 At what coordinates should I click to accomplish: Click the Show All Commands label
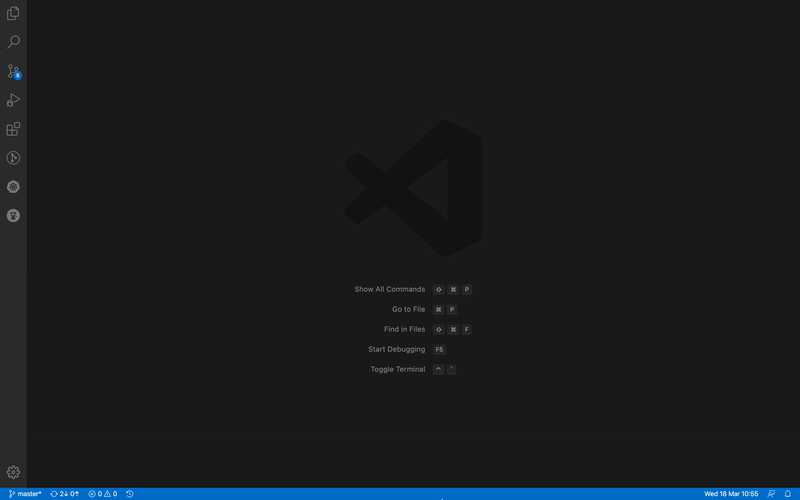389,289
